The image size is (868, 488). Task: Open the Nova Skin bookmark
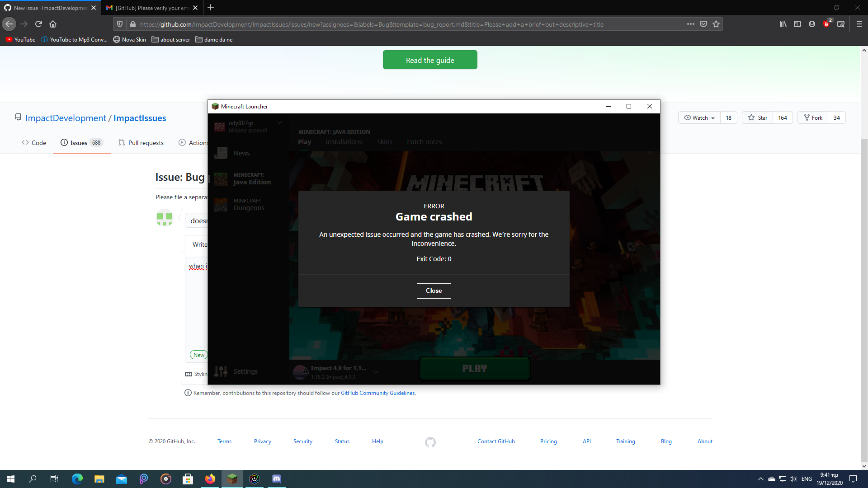(x=129, y=39)
